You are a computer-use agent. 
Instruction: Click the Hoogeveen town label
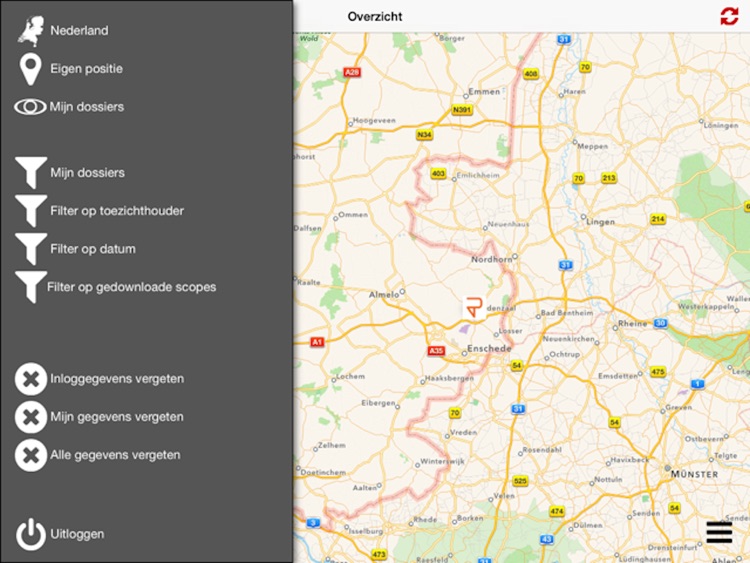point(374,121)
